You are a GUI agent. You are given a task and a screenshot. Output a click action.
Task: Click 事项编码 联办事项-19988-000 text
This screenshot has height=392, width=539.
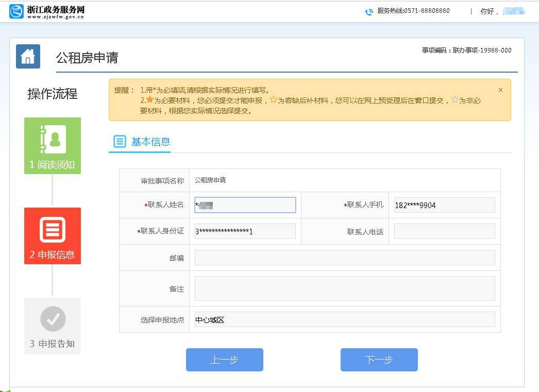[466, 50]
